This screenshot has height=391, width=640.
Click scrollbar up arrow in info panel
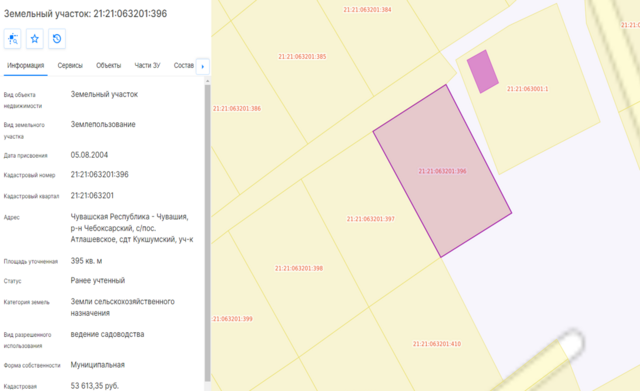tap(207, 81)
